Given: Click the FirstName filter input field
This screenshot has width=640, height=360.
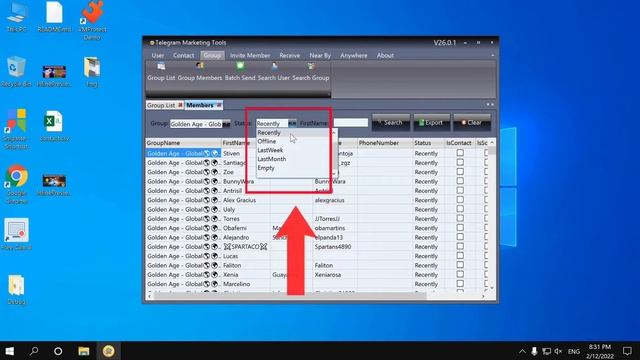Looking at the screenshot, I should pyautogui.click(x=351, y=122).
